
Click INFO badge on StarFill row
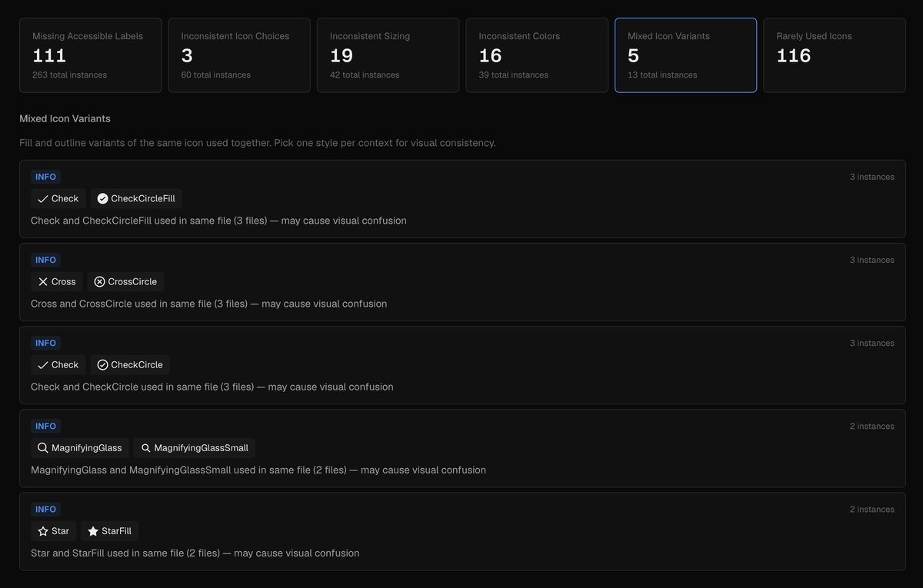coord(45,509)
